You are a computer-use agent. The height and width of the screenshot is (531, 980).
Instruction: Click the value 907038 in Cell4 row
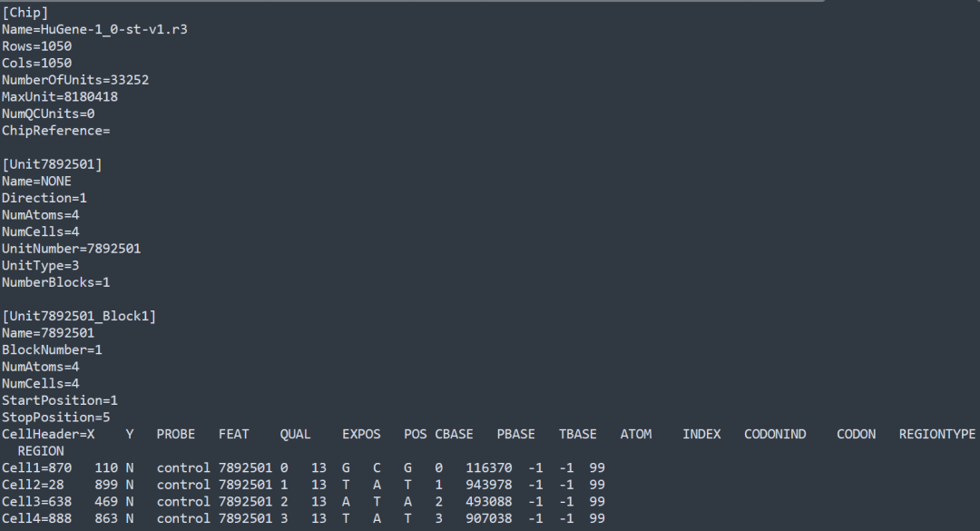pyautogui.click(x=489, y=519)
